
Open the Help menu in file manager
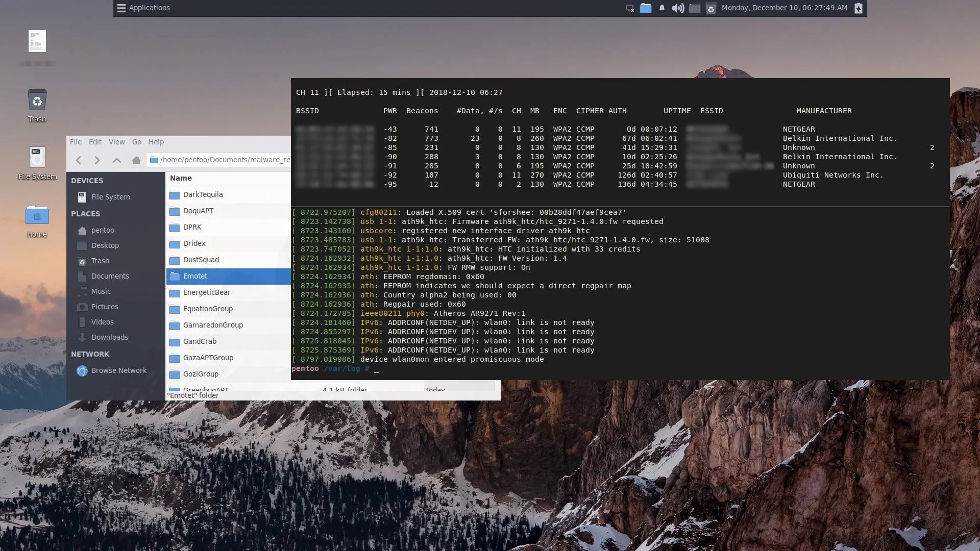pyautogui.click(x=156, y=142)
